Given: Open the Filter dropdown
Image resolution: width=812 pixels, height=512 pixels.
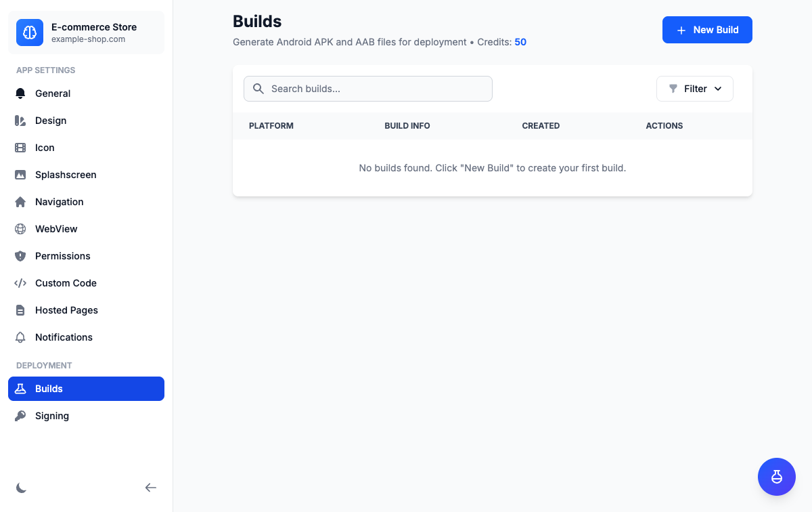Looking at the screenshot, I should (x=694, y=89).
